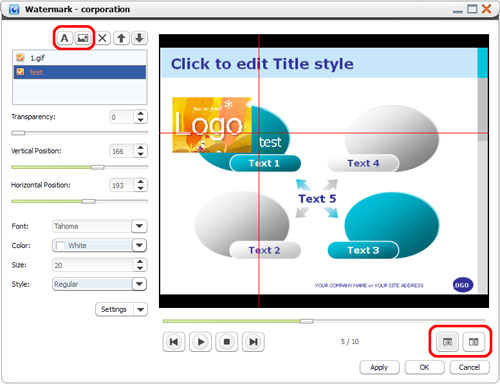This screenshot has height=384, width=500.
Task: Decrease the font Size value
Action: click(140, 268)
